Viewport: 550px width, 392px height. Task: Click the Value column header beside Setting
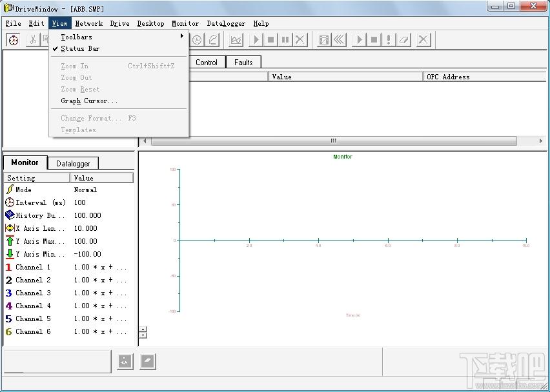(102, 178)
